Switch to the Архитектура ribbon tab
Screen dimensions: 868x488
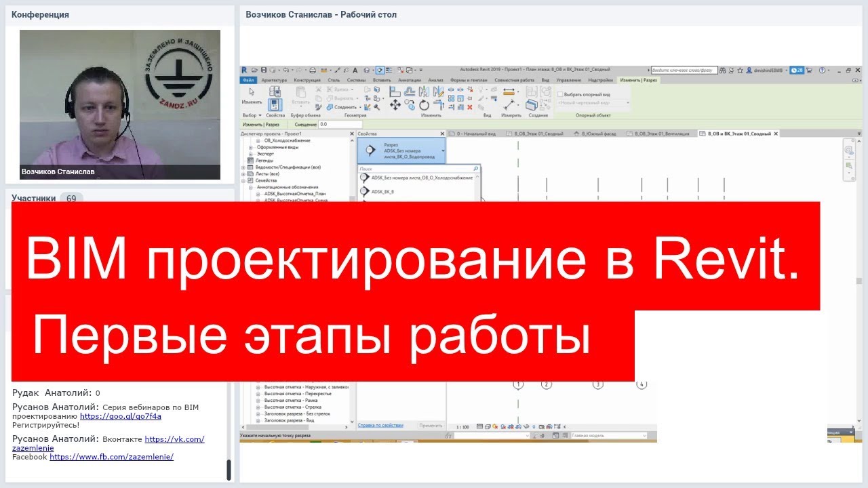(x=274, y=80)
